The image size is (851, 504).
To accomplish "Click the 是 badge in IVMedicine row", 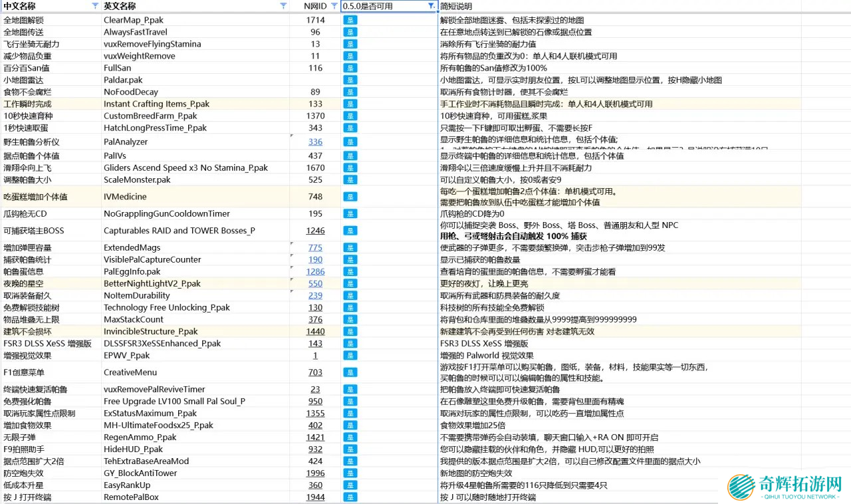I will 350,197.
